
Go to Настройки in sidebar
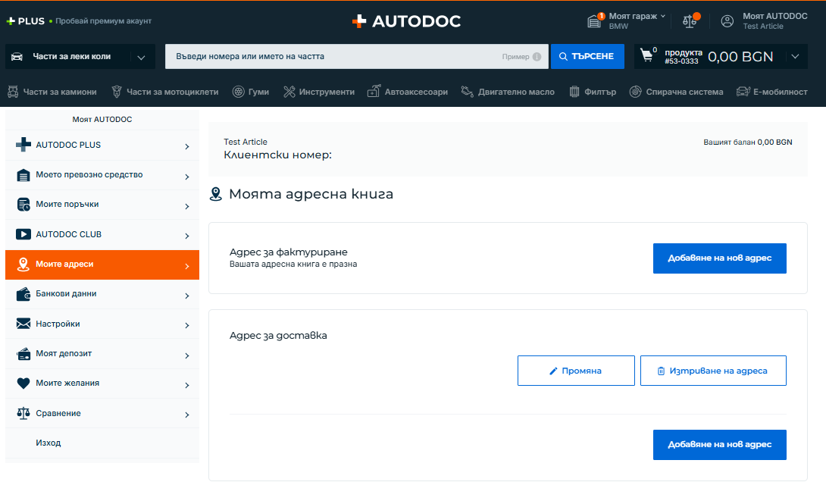[102, 324]
